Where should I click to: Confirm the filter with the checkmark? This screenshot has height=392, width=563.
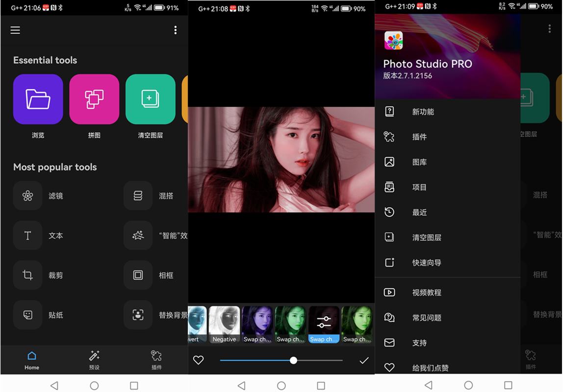(364, 360)
